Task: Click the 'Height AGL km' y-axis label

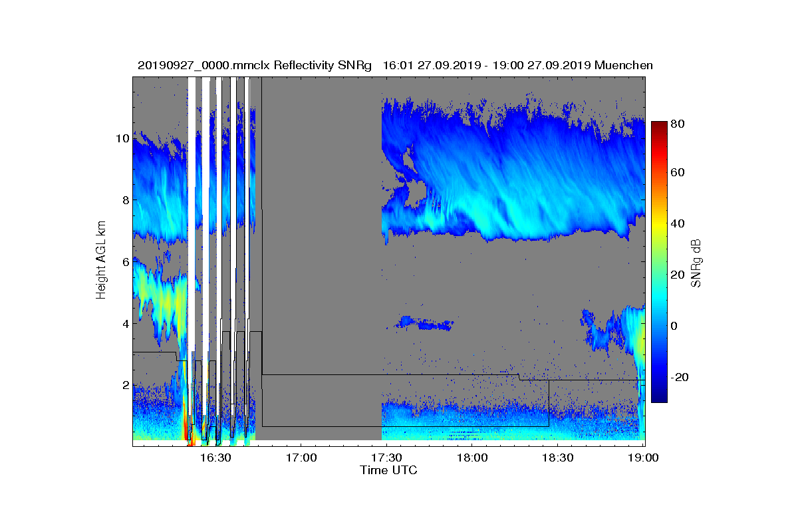Action: pyautogui.click(x=101, y=261)
